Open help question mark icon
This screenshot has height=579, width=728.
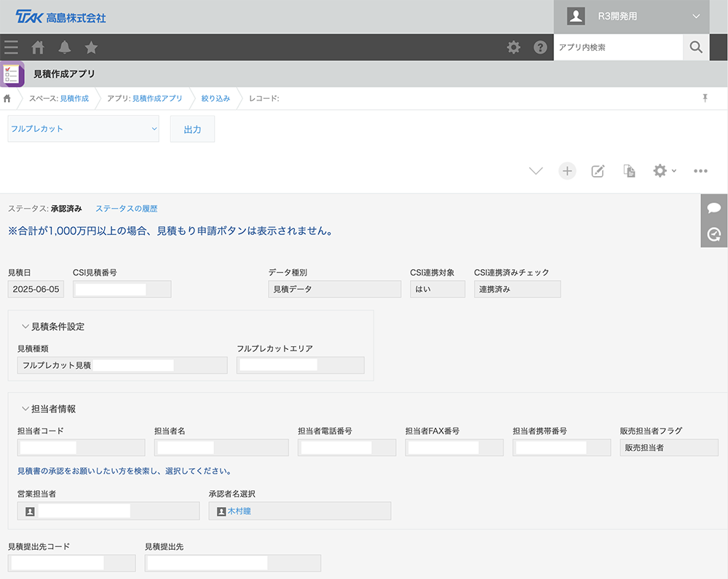click(x=540, y=47)
